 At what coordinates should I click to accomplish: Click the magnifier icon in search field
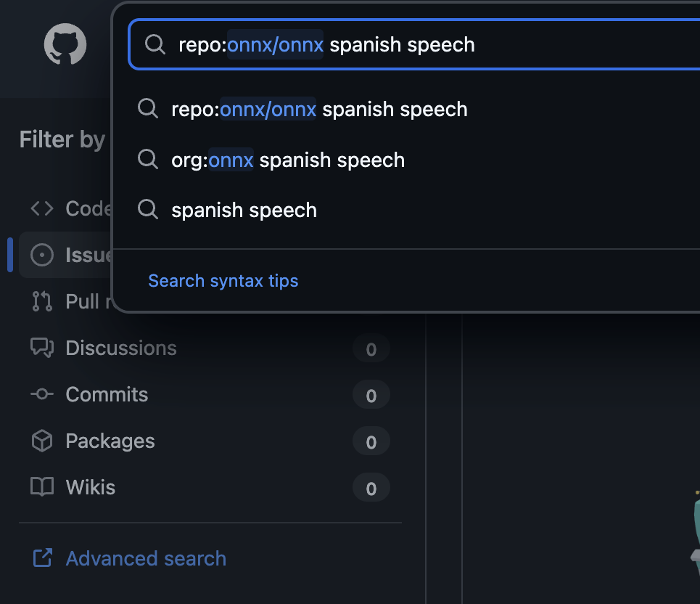click(x=155, y=44)
